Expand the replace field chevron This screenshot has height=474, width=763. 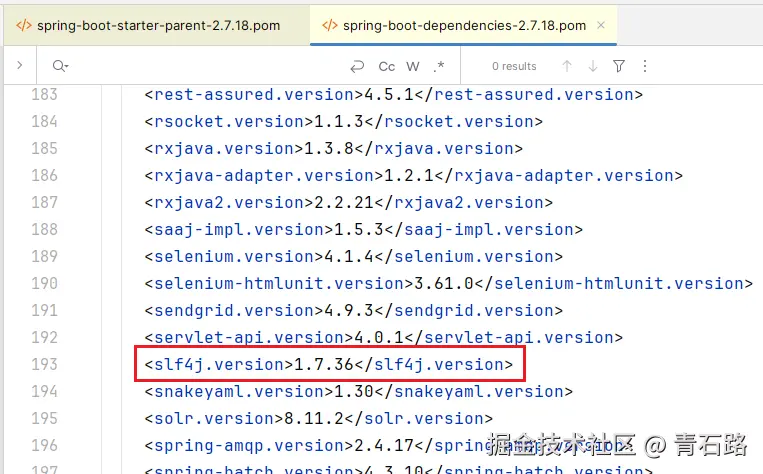19,65
